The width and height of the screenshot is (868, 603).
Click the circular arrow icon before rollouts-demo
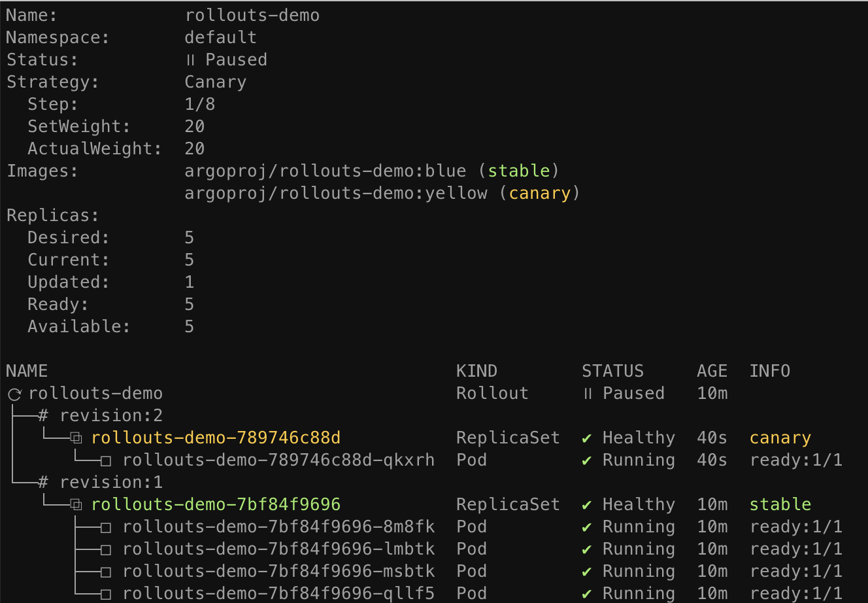(x=14, y=394)
